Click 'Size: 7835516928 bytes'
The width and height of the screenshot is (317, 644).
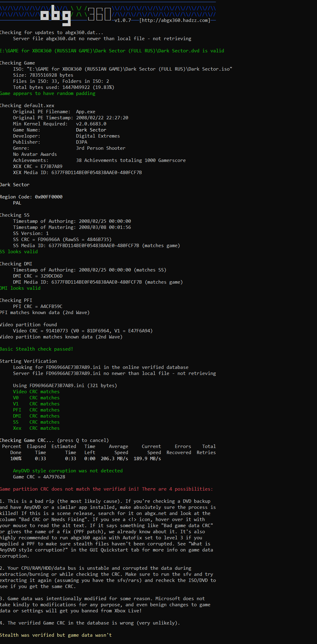pos(43,75)
